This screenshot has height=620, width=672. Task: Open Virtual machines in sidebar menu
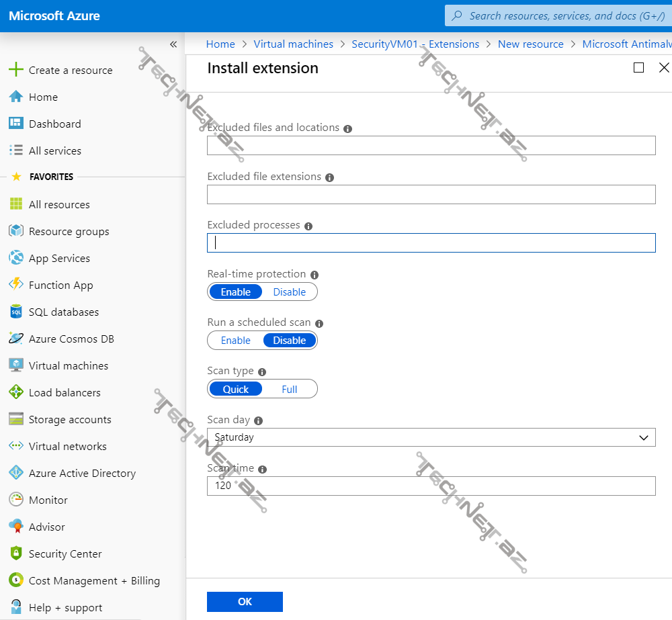pos(68,365)
